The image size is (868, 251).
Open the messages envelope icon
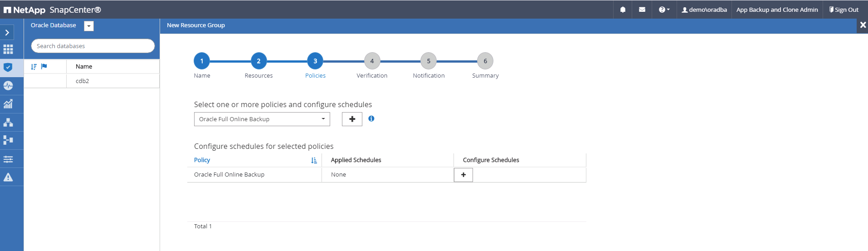[x=642, y=10]
